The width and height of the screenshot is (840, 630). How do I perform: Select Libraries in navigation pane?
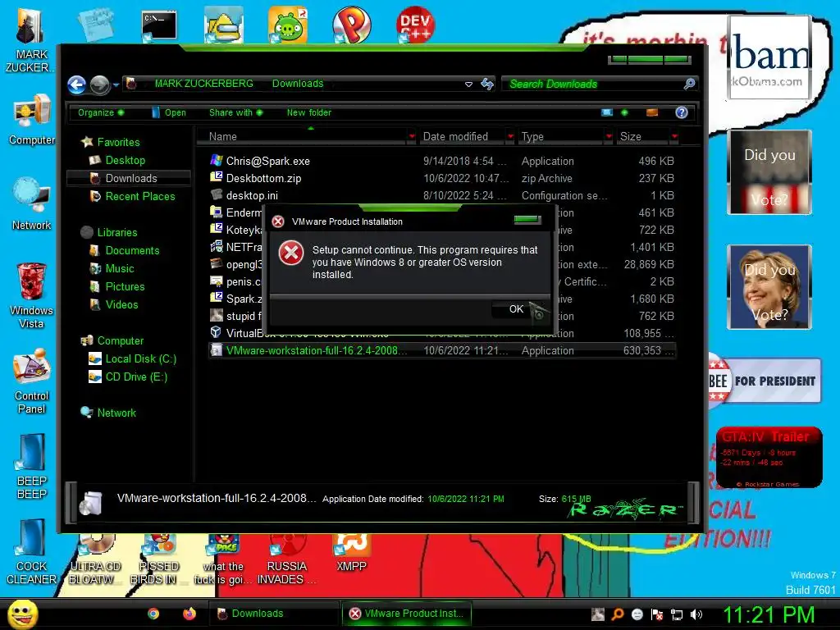(x=116, y=232)
